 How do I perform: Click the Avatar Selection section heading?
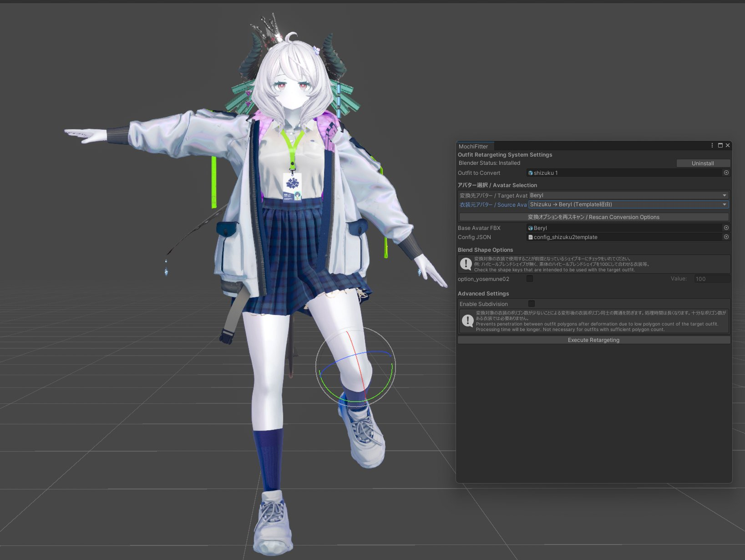click(497, 185)
